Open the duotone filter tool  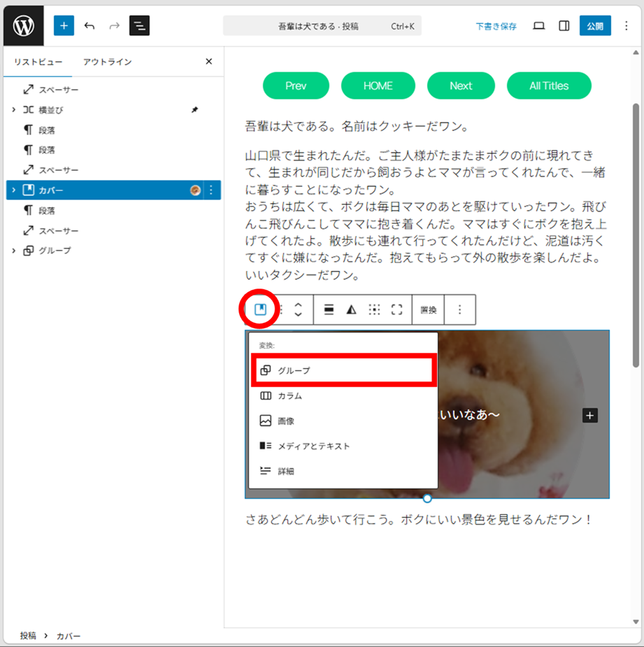tap(351, 310)
